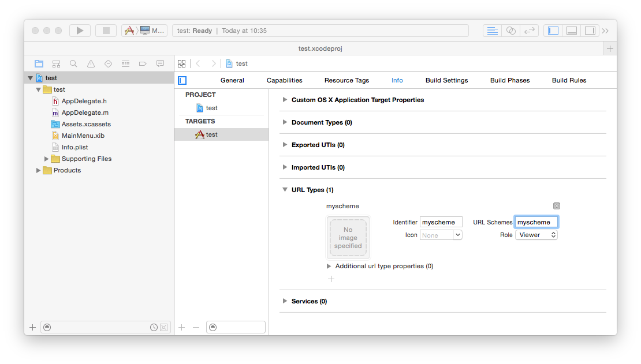The height and width of the screenshot is (364, 641).
Task: Switch to the Build Settings tab
Action: point(447,81)
